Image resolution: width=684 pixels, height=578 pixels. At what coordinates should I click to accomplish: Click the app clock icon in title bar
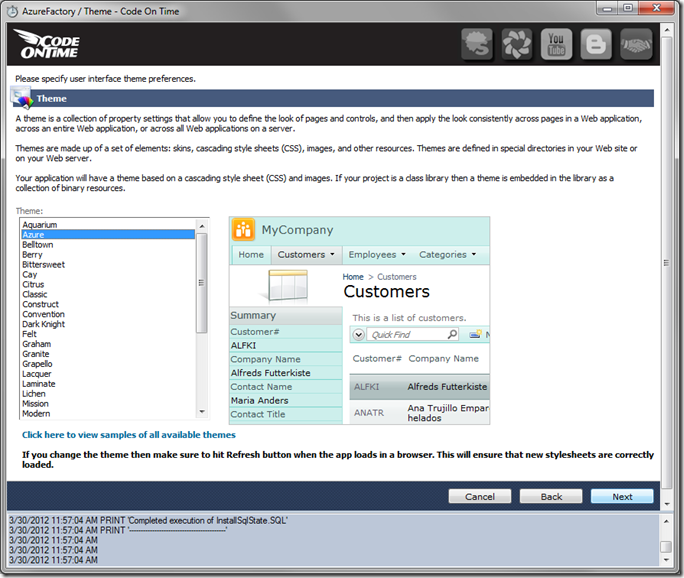(x=13, y=11)
